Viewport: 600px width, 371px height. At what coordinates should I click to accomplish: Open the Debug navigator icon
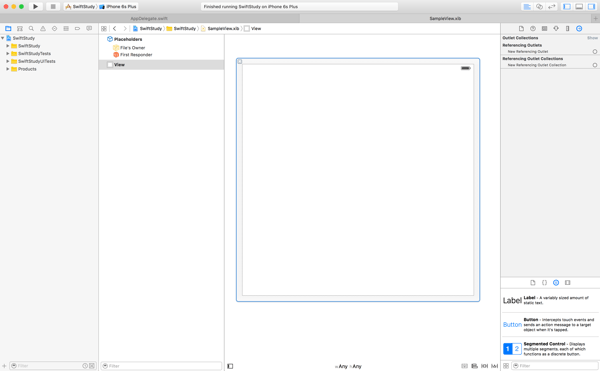click(66, 29)
